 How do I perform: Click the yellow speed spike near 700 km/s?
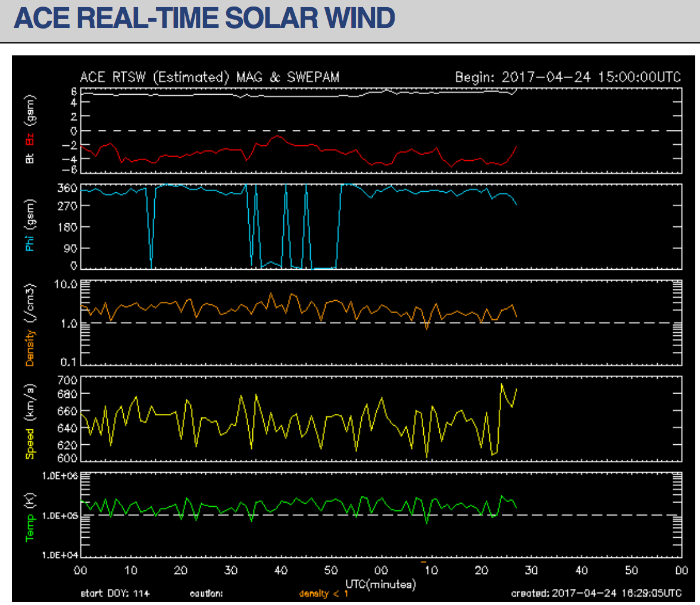click(x=502, y=384)
